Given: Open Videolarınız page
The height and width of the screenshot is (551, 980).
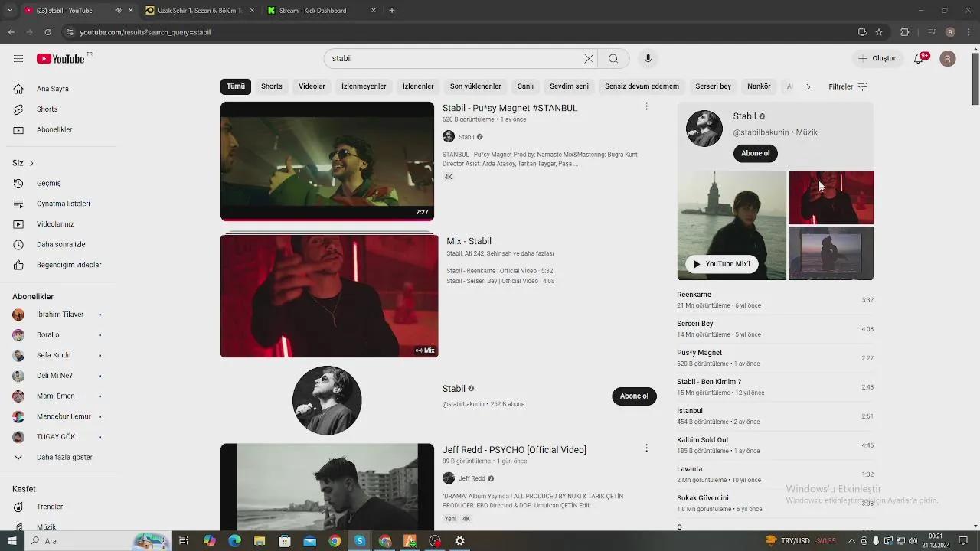Looking at the screenshot, I should pyautogui.click(x=55, y=224).
